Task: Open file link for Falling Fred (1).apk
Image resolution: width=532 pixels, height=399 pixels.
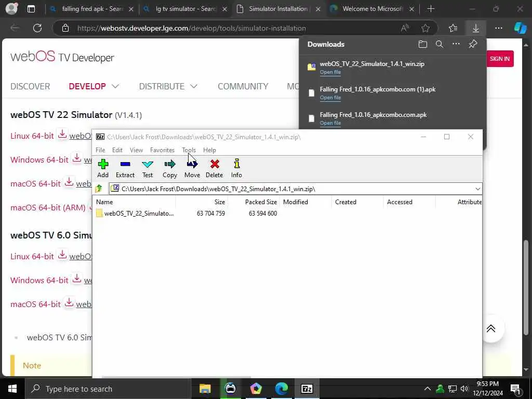Action: tap(330, 97)
